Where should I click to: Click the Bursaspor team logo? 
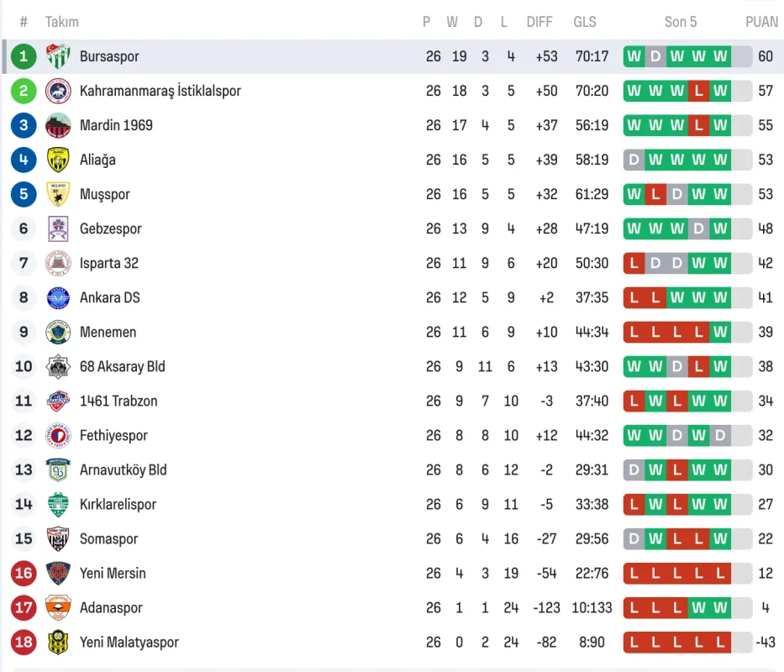coord(58,56)
